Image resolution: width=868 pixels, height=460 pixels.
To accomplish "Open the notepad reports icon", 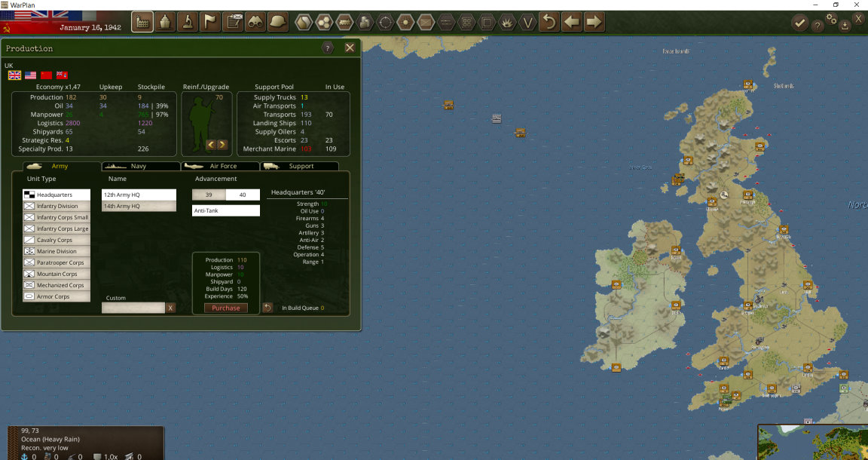I will [x=233, y=22].
